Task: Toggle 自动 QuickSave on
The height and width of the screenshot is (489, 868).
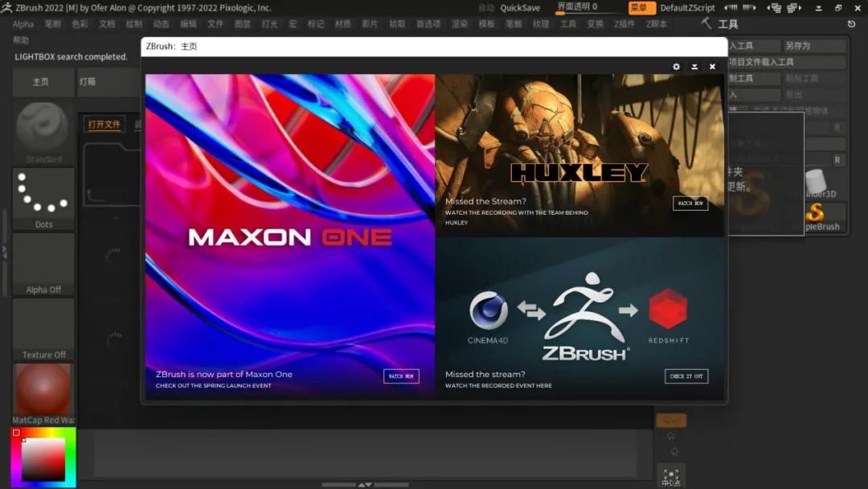Action: [x=485, y=7]
